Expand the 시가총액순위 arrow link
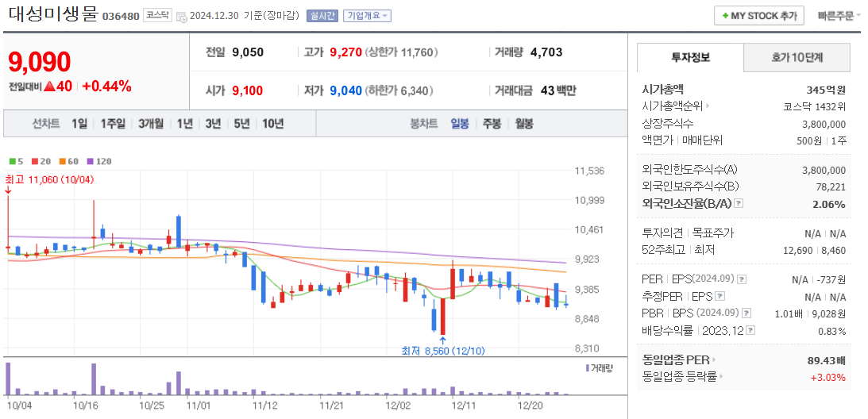868x419 pixels. 708,106
